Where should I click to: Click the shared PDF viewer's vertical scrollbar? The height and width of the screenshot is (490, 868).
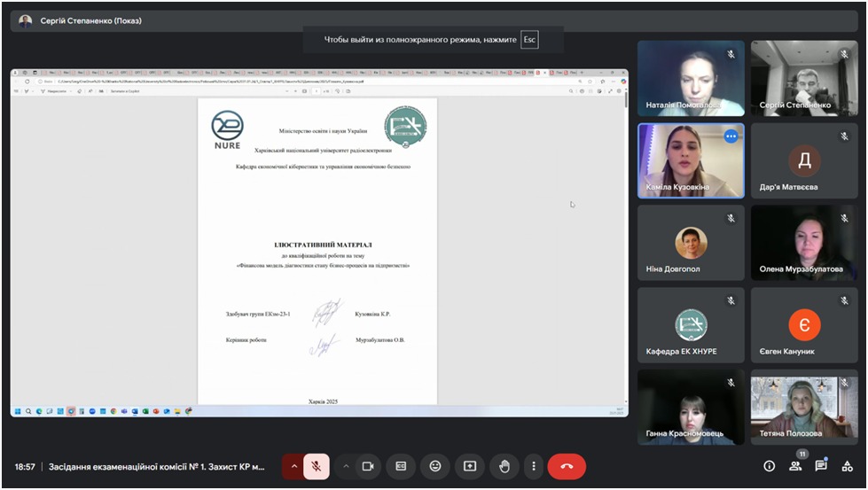[625, 102]
